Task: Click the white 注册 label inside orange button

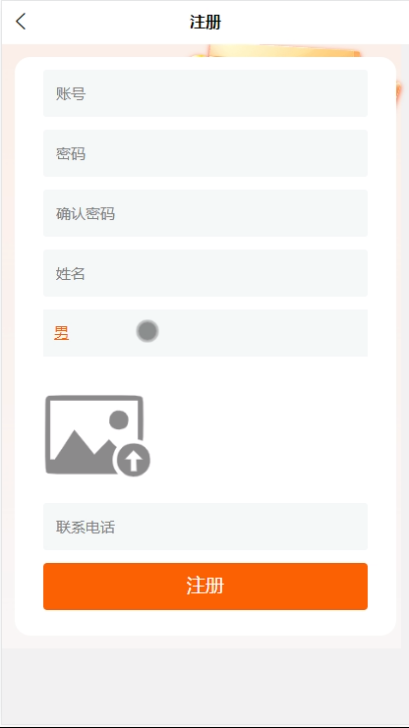Action: pos(205,586)
